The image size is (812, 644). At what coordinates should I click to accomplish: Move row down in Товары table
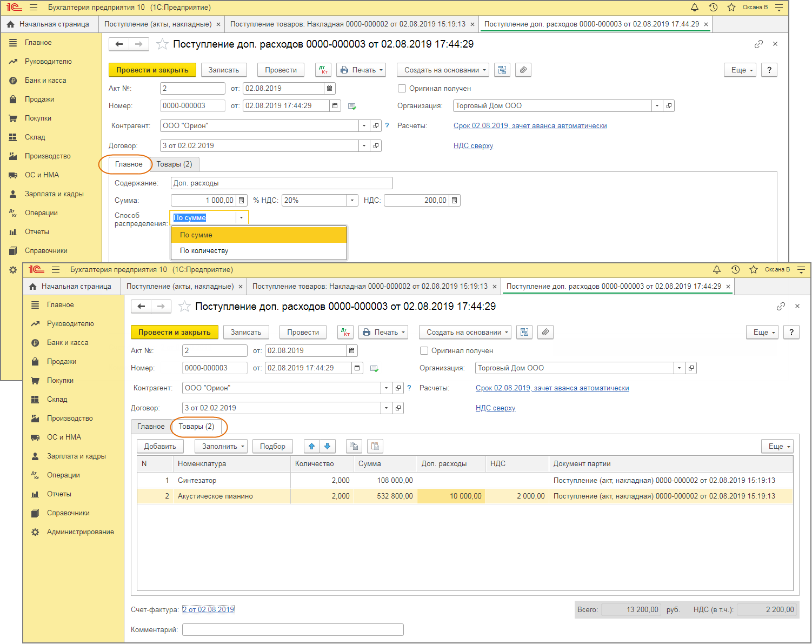[328, 446]
